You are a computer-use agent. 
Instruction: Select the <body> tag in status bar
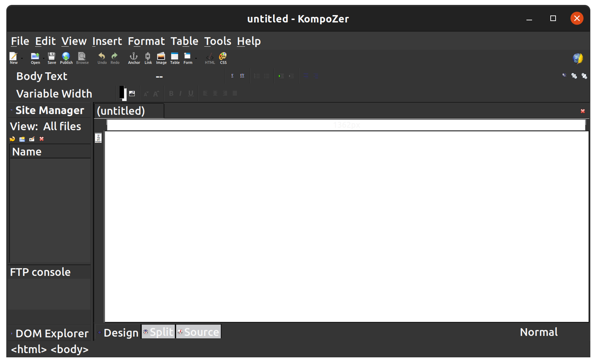(69, 350)
